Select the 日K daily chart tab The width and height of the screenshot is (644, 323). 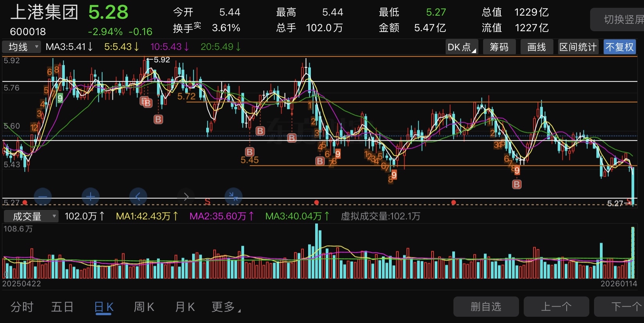(104, 307)
